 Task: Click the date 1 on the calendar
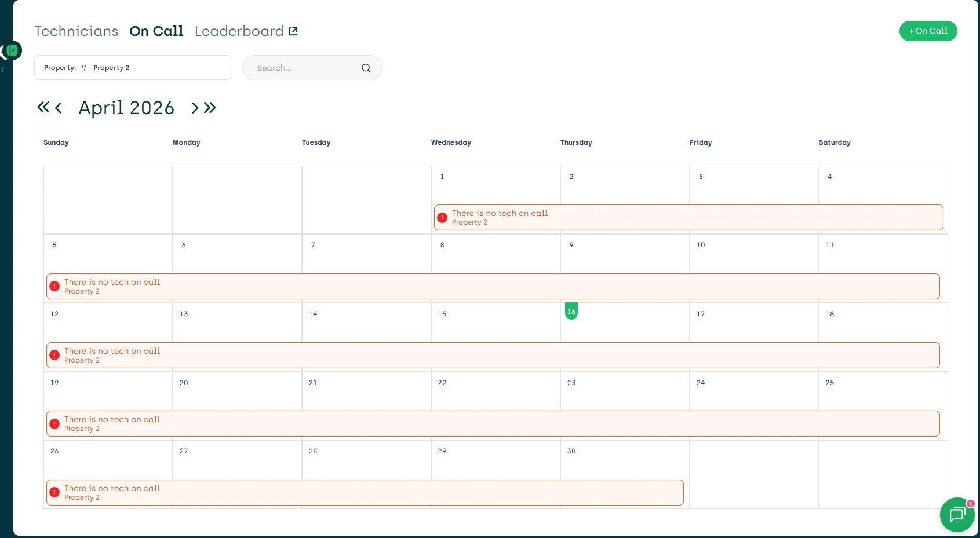click(442, 177)
